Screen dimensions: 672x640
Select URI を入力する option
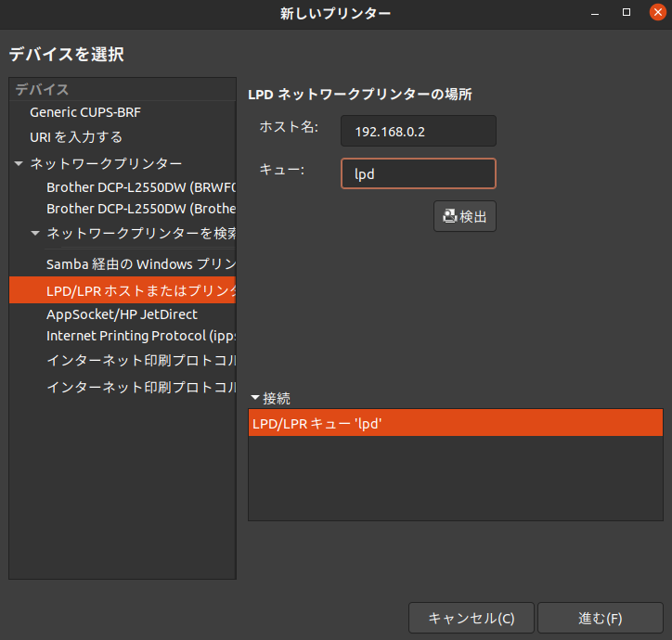pos(76,137)
